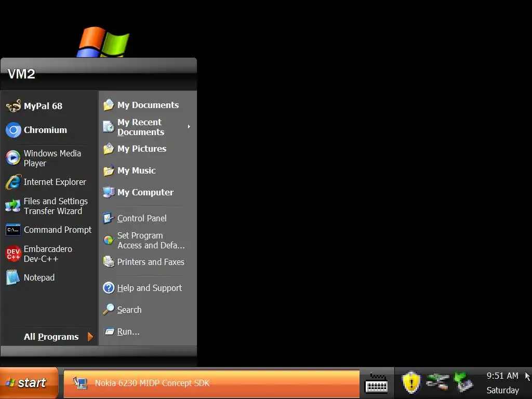Viewport: 532px width, 399px height.
Task: Open the on-screen keyboard tray icon
Action: (376, 383)
